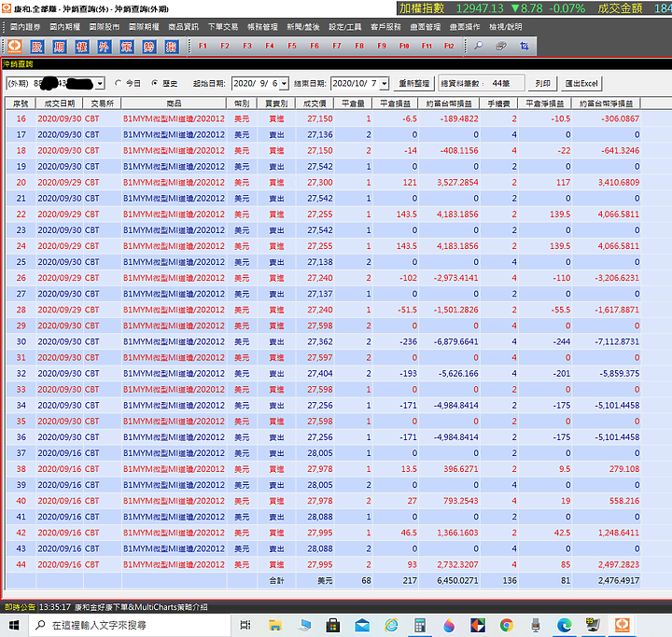Select the 歷史 radio button
The width and height of the screenshot is (672, 637).
[155, 83]
